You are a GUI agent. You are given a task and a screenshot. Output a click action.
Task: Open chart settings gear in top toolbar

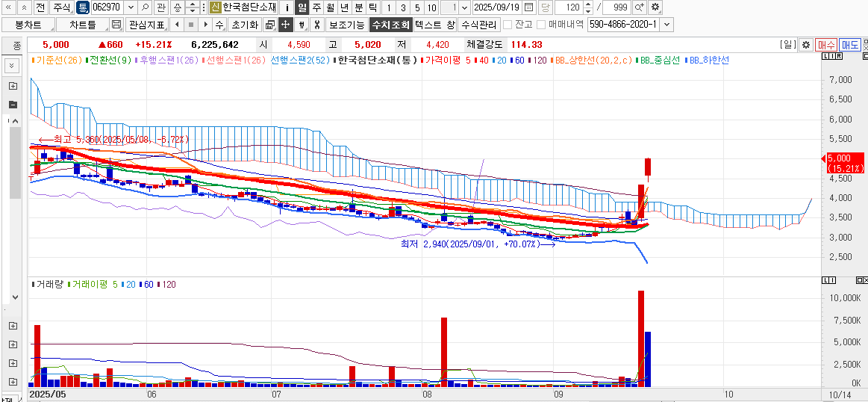655,7
